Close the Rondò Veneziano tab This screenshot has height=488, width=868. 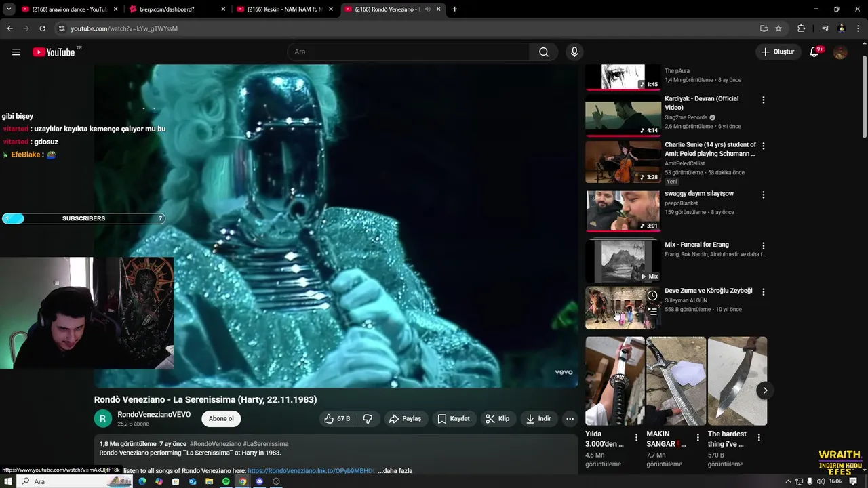coord(439,9)
